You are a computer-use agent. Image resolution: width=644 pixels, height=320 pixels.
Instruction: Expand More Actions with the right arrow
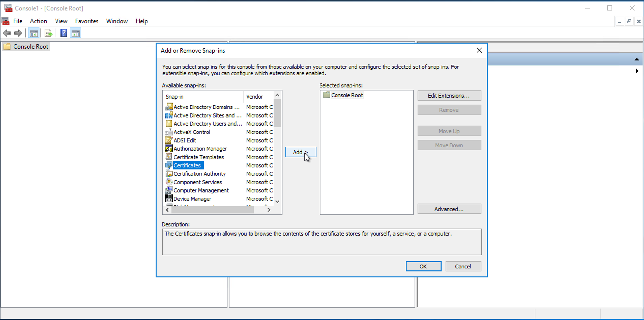(x=637, y=71)
